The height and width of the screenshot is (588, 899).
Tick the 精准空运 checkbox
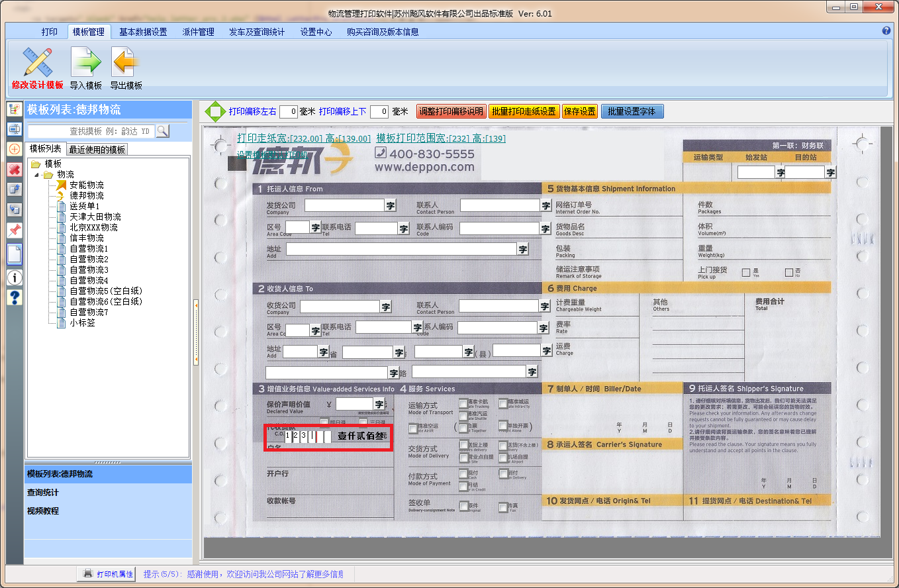[413, 428]
